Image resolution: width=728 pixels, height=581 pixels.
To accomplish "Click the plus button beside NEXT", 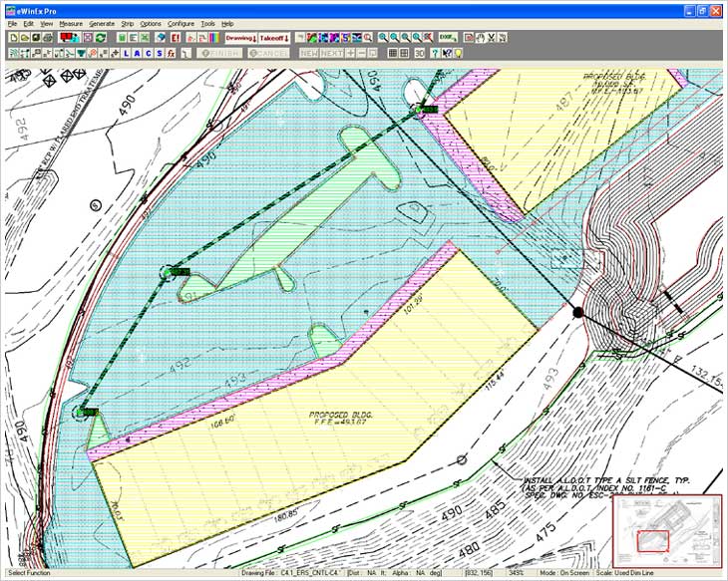I will [350, 53].
